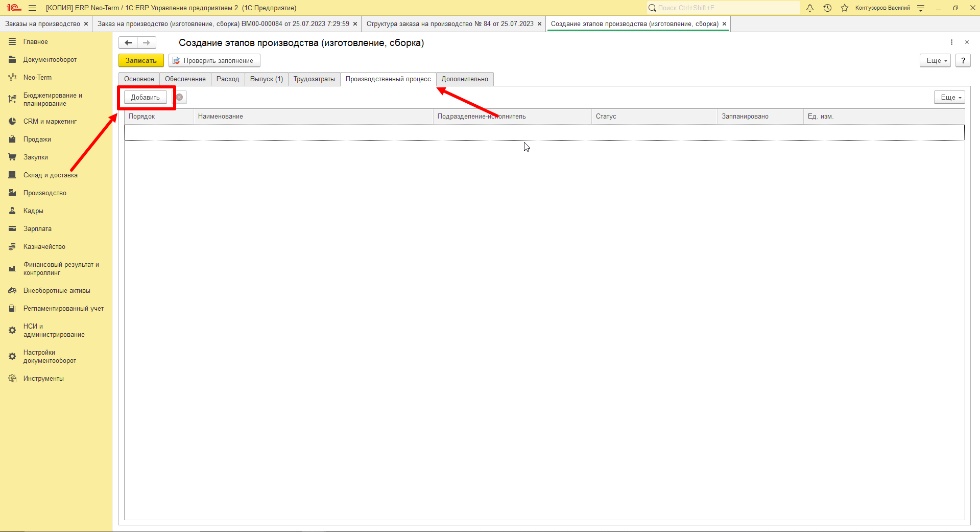The width and height of the screenshot is (980, 532).
Task: Expand the top Еще dropdown menu
Action: pyautogui.click(x=936, y=60)
